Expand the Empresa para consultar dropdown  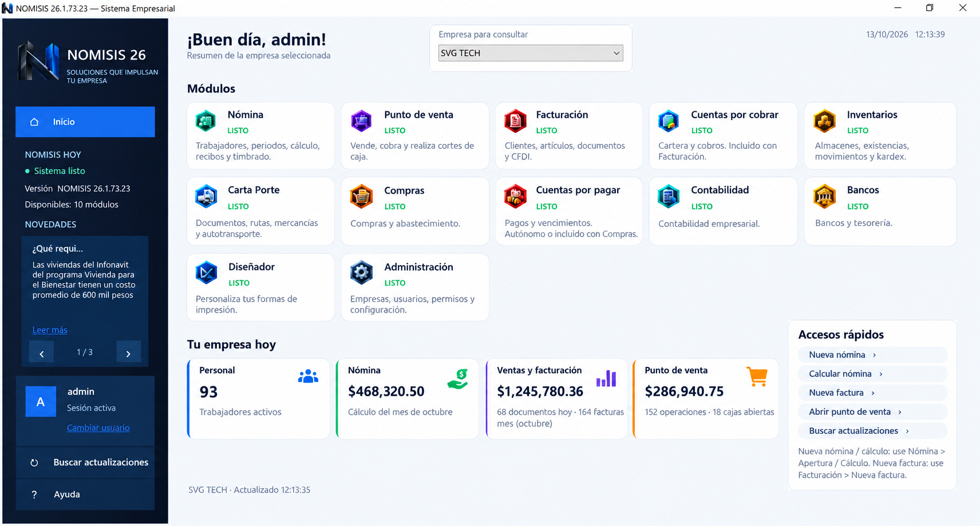(531, 53)
